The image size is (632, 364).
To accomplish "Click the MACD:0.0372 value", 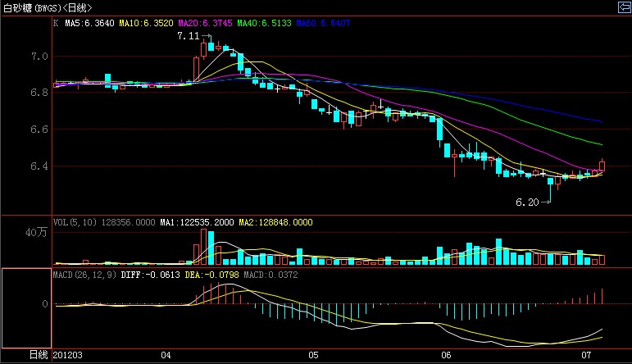I will pos(271,275).
